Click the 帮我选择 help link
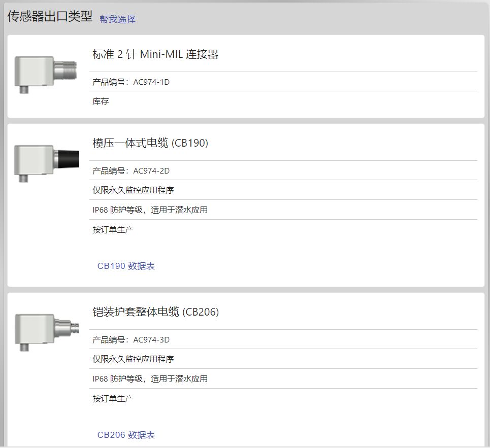The height and width of the screenshot is (448, 490). point(117,19)
